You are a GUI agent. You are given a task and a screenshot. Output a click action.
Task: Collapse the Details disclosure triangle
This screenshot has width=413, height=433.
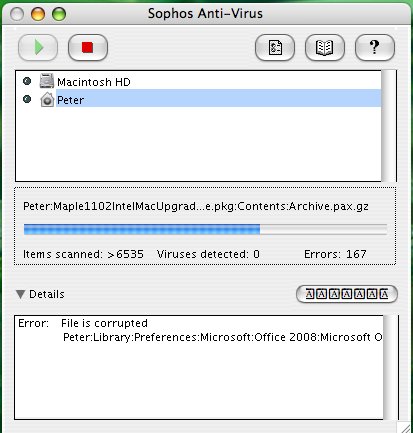(21, 294)
